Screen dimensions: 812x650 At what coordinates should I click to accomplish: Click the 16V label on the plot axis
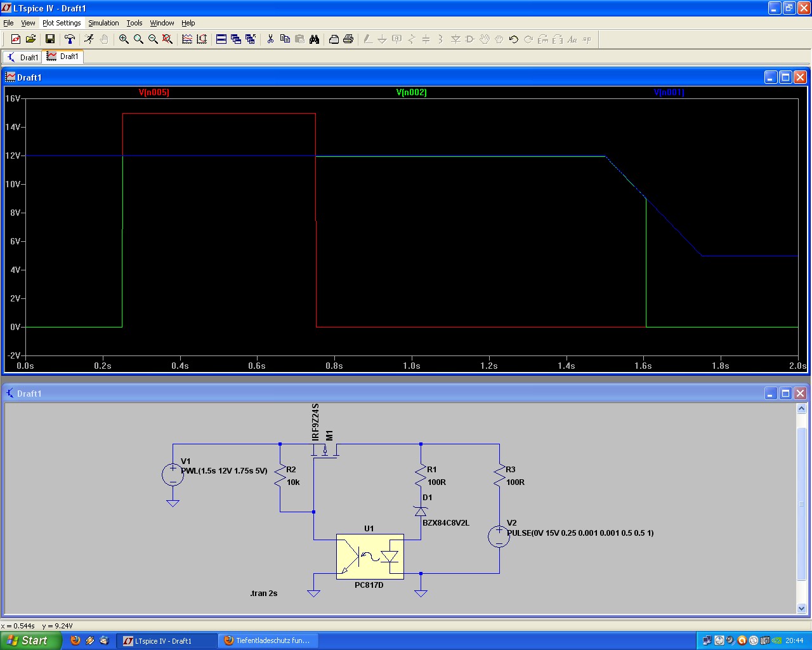13,98
